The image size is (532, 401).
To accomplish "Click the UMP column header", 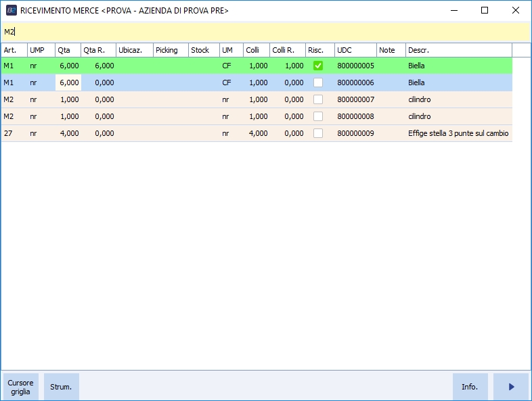I will point(41,50).
